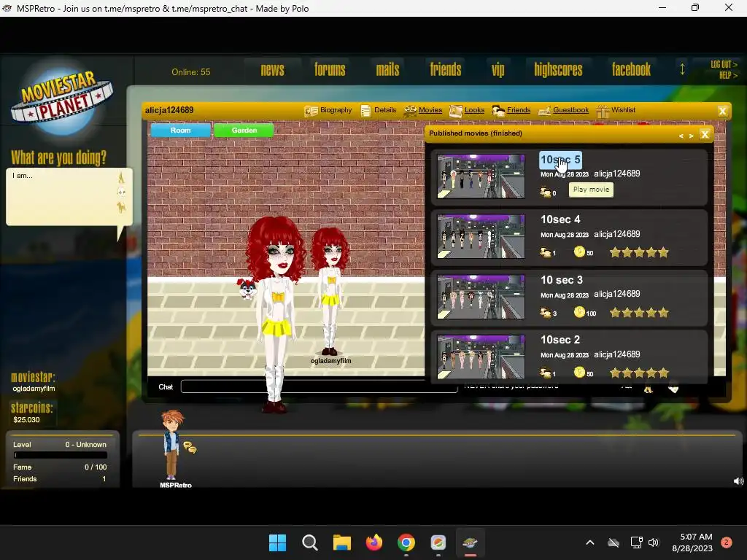Screen dimensions: 747x560
Task: Open the Wishlist gift icon
Action: [x=603, y=111]
